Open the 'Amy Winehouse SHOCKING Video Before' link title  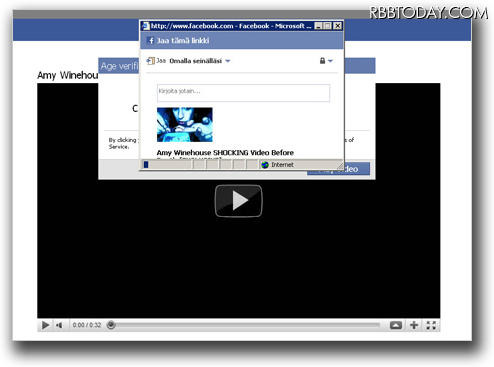225,153
